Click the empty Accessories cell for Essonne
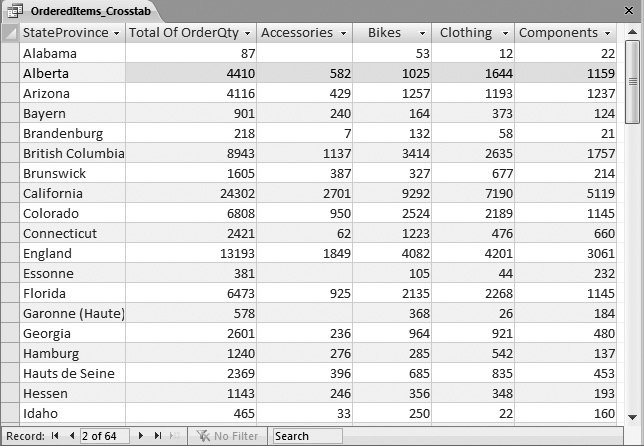Viewport: 644px width, 446px height. pyautogui.click(x=304, y=274)
